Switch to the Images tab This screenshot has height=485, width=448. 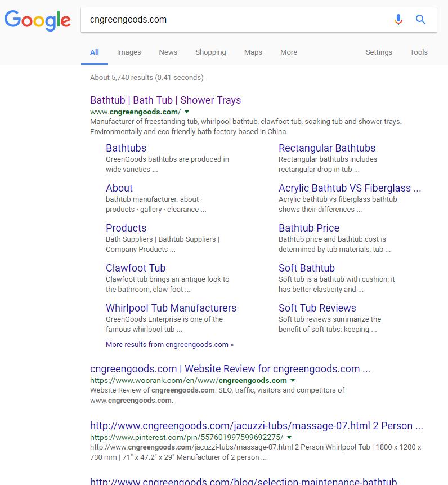point(129,52)
